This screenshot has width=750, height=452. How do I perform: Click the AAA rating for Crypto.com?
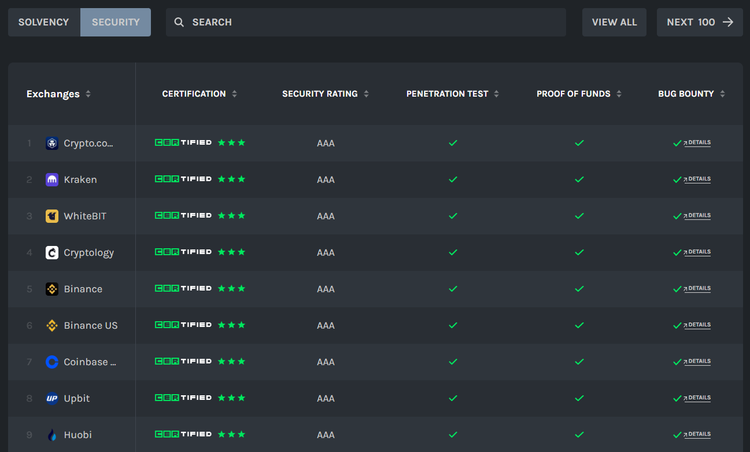(326, 143)
